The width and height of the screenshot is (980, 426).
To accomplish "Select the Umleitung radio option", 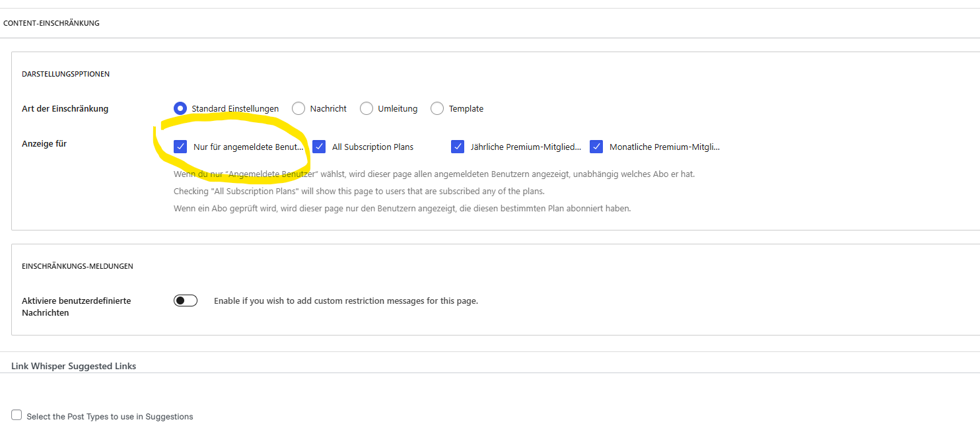I will 367,108.
